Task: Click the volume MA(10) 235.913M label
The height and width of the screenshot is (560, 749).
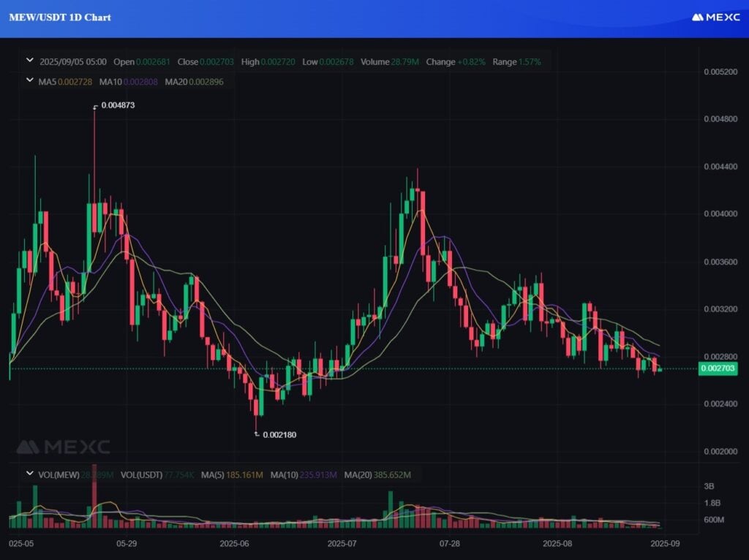Action: pos(304,475)
